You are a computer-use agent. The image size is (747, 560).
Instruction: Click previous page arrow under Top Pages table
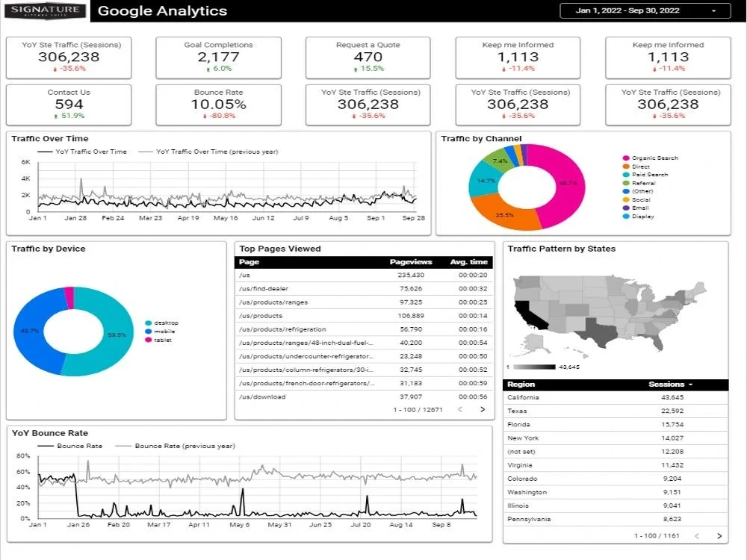click(x=460, y=409)
